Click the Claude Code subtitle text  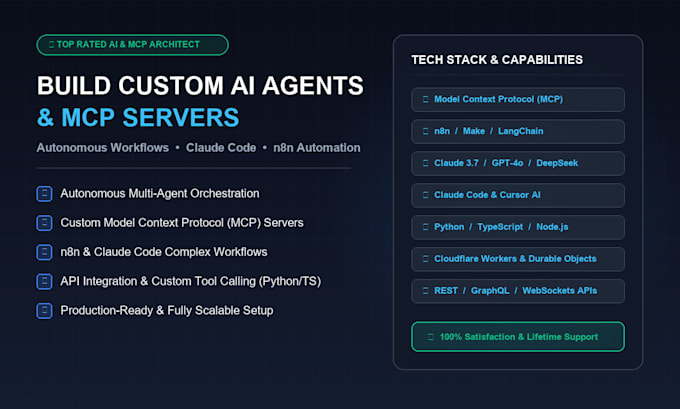click(x=221, y=148)
